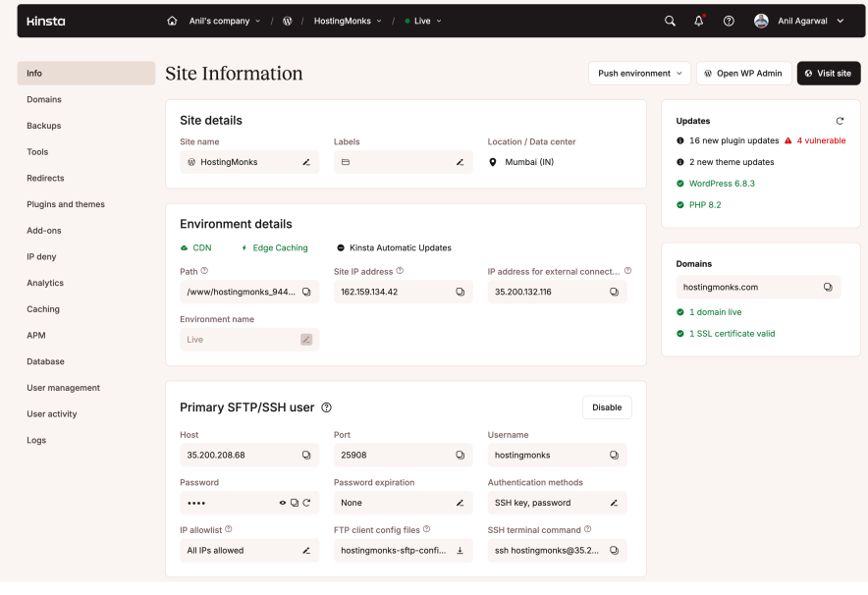
Task: Open Domains in the sidebar
Action: click(44, 99)
